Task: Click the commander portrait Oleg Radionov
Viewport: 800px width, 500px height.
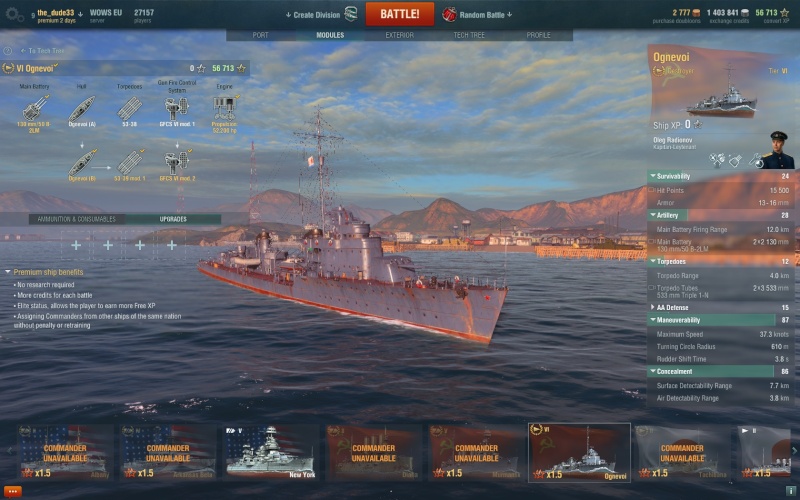Action: pyautogui.click(x=777, y=149)
